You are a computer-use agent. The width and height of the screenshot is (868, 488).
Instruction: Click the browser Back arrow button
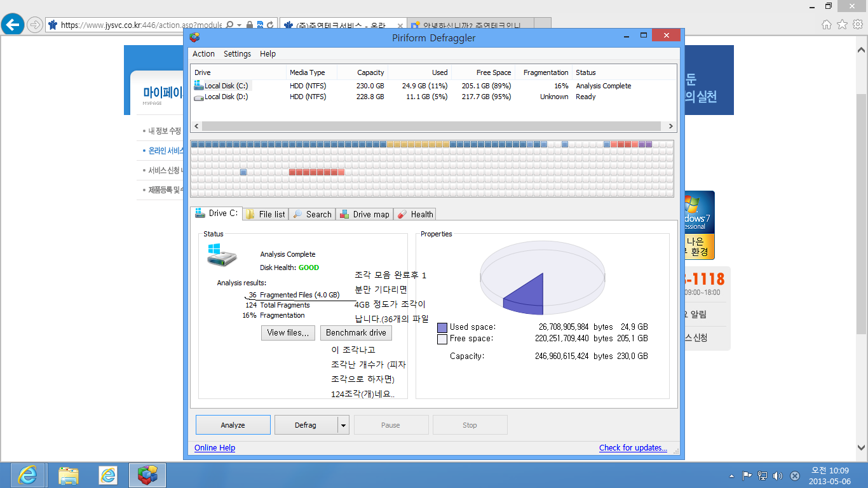click(13, 25)
